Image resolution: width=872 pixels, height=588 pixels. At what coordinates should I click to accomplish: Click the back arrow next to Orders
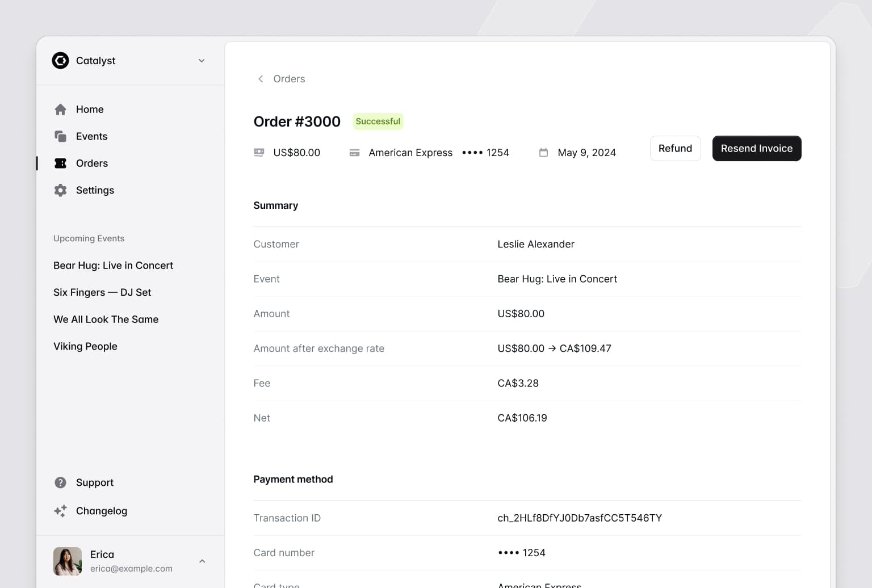(260, 79)
